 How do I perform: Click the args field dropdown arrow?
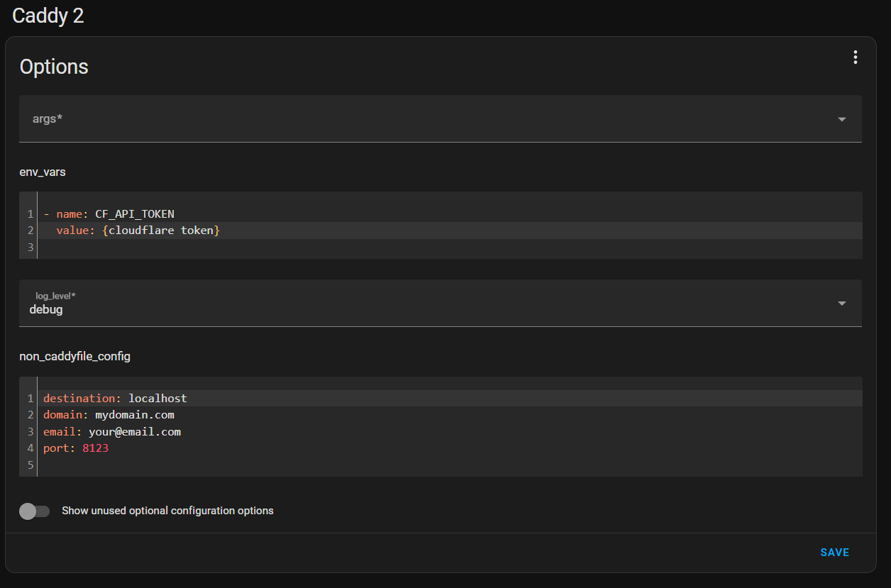coord(842,119)
